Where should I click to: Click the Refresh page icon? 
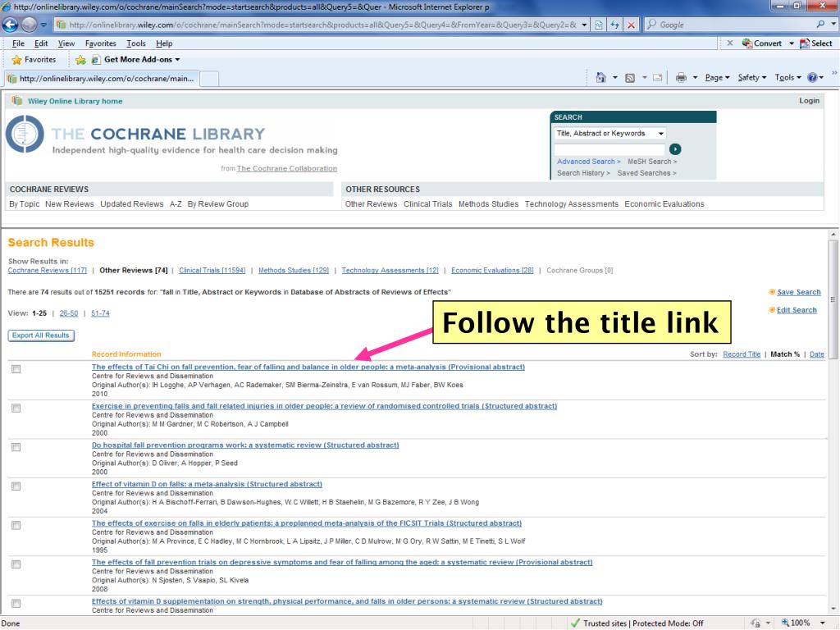pyautogui.click(x=614, y=25)
